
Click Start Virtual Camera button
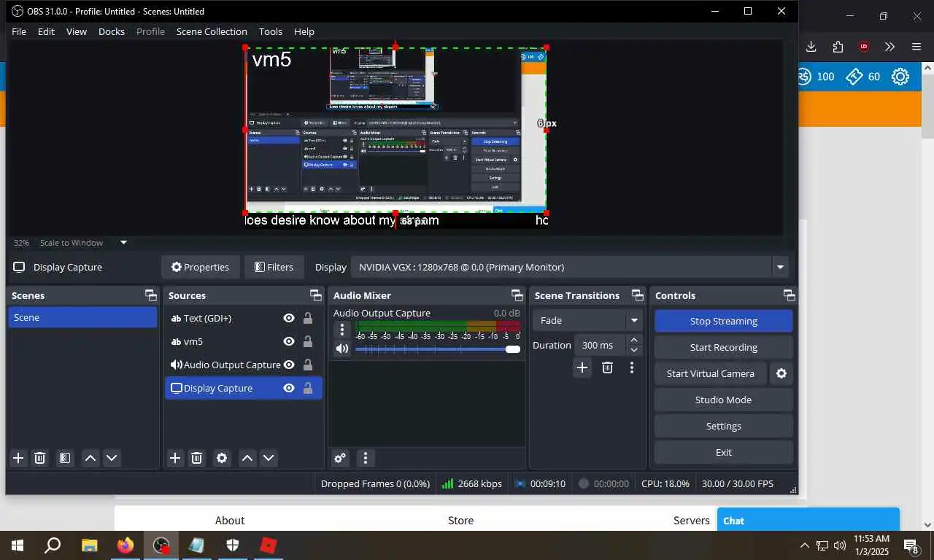point(711,373)
